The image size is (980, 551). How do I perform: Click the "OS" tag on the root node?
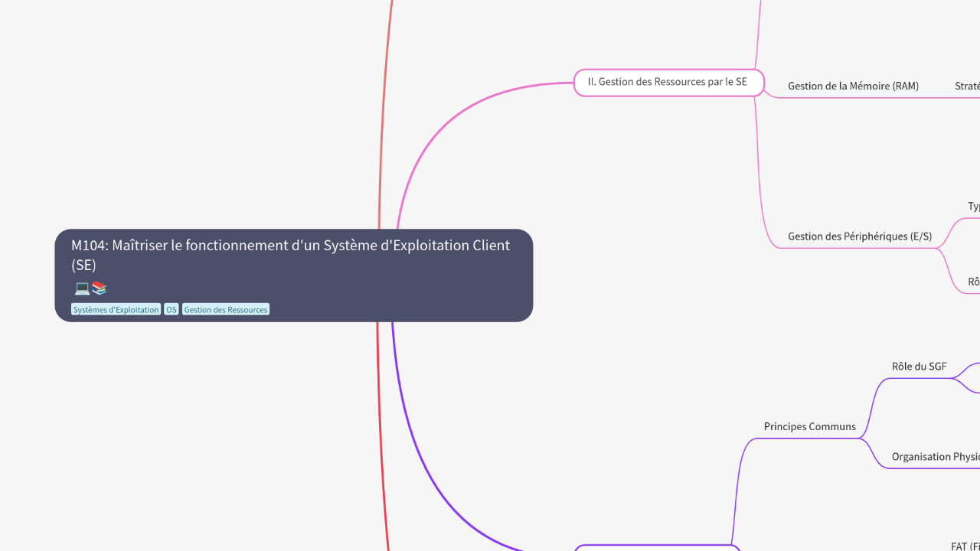click(x=171, y=309)
